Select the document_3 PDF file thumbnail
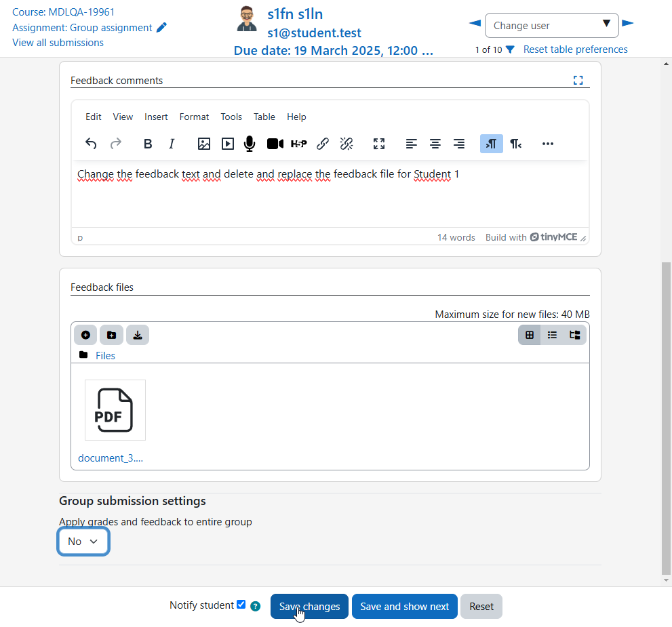This screenshot has height=627, width=672. (115, 410)
